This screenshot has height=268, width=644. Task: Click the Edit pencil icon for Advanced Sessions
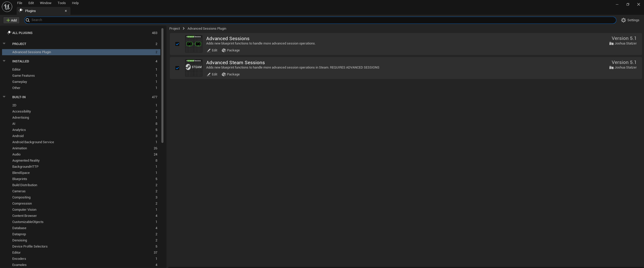click(x=209, y=50)
